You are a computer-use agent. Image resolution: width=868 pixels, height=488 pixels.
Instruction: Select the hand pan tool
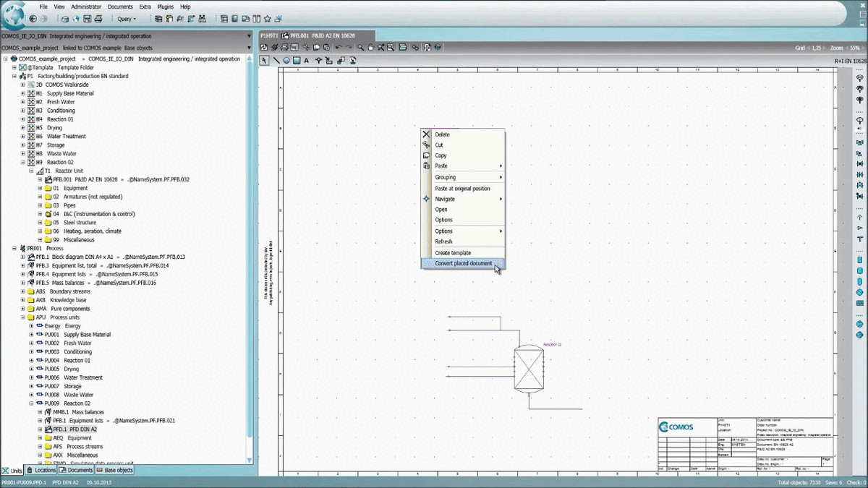pos(370,48)
